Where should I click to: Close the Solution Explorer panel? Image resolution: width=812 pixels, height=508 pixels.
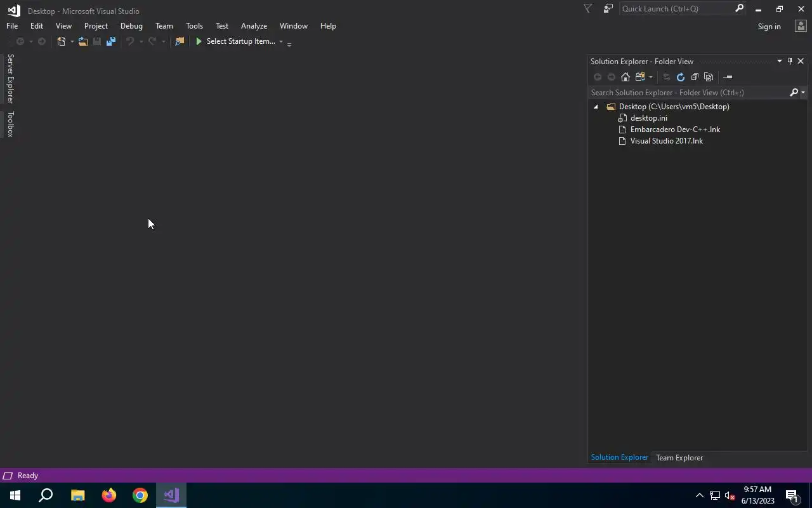(801, 61)
